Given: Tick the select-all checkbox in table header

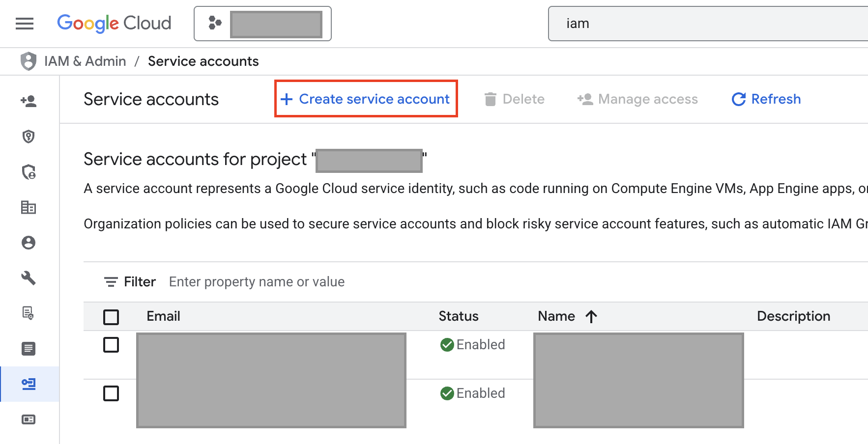Looking at the screenshot, I should click(111, 317).
